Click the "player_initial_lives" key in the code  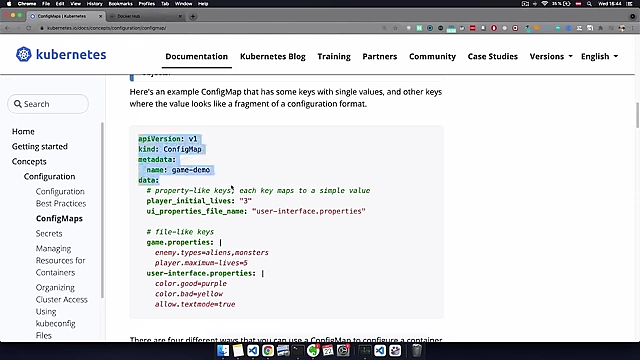(x=189, y=201)
